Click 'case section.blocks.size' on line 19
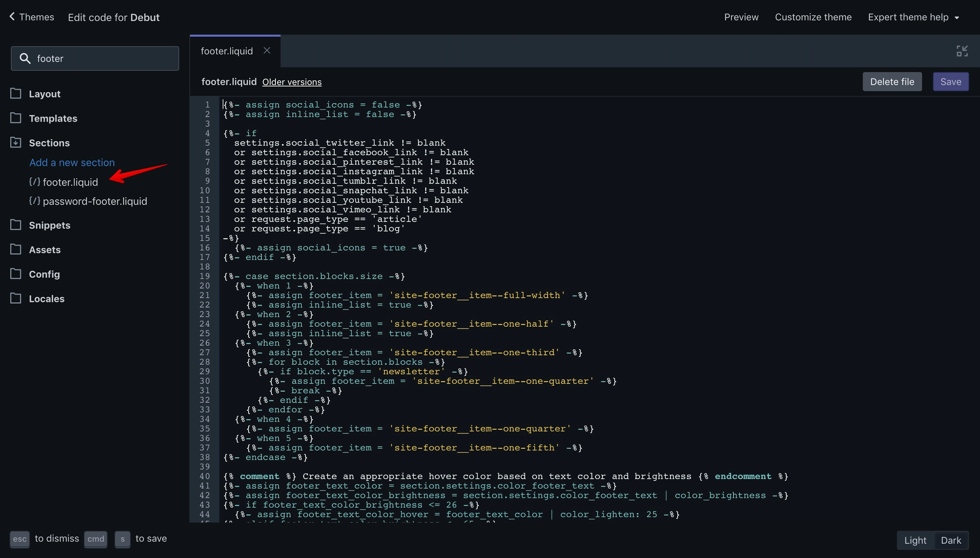Image resolution: width=980 pixels, height=558 pixels. [x=314, y=276]
